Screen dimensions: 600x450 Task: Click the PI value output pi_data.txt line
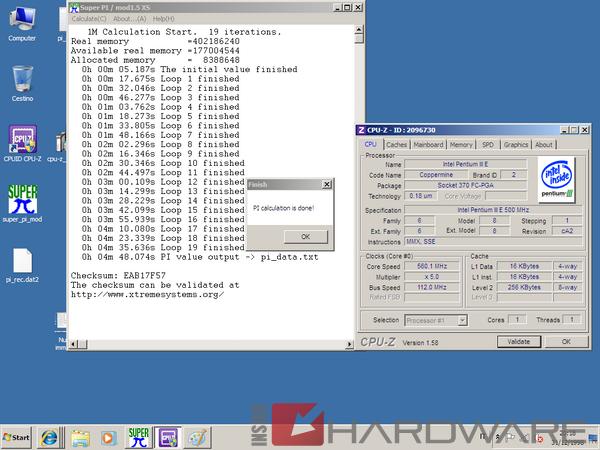pyautogui.click(x=200, y=257)
